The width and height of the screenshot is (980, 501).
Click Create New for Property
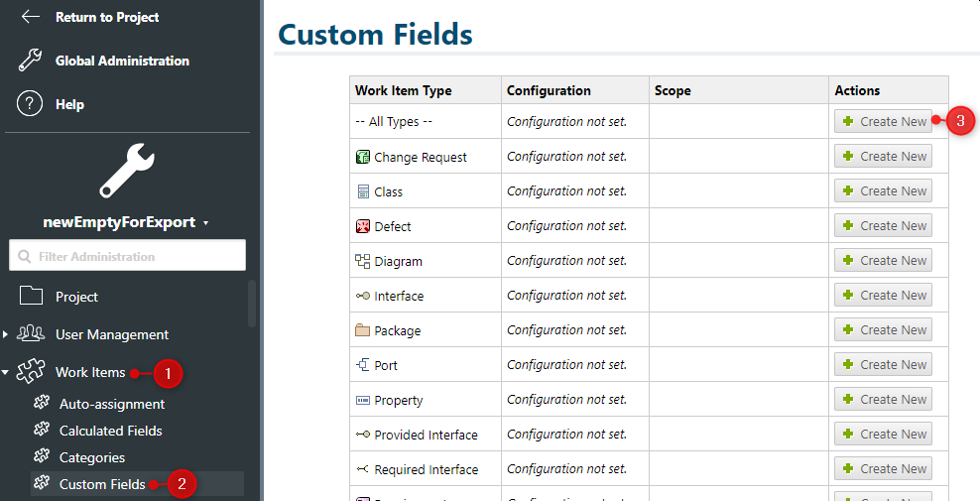(883, 399)
